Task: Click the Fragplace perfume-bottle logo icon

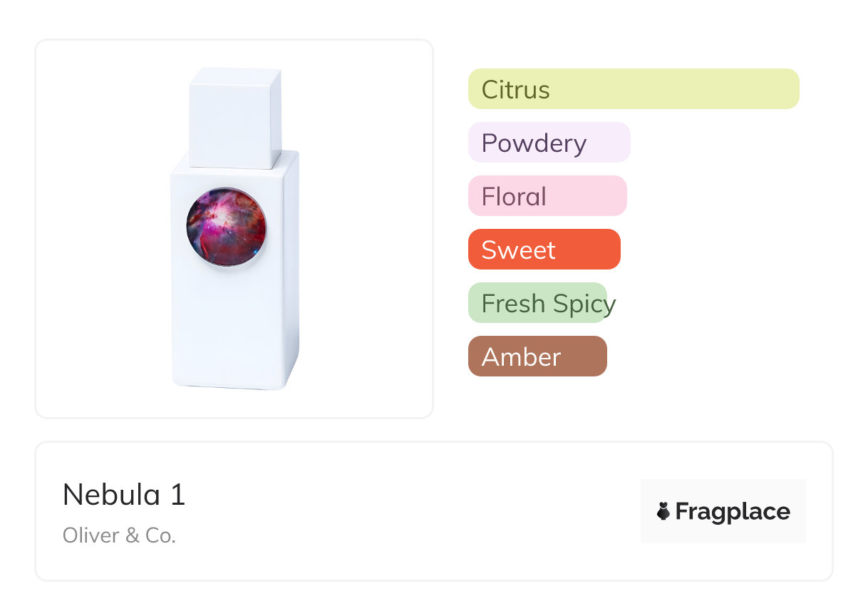Action: tap(663, 511)
